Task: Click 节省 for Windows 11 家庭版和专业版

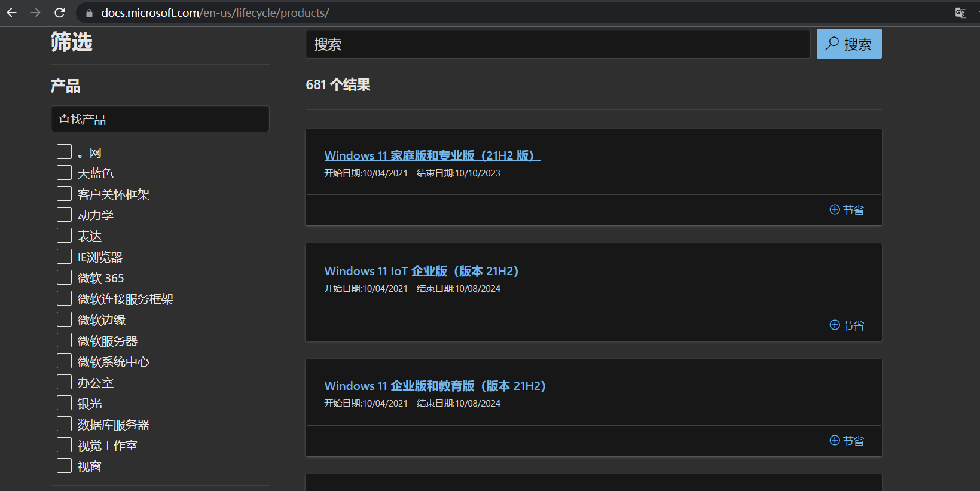Action: (x=847, y=210)
